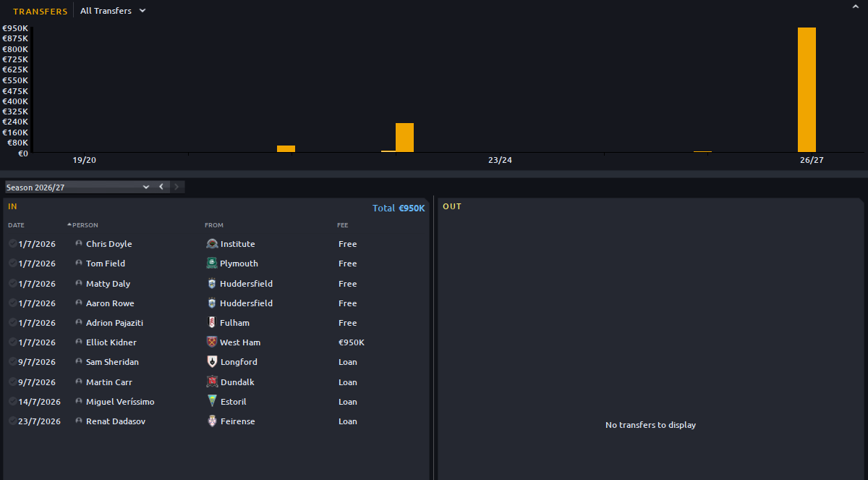Click person icon beside Sam Sheridan
This screenshot has width=868, height=480.
[x=79, y=362]
